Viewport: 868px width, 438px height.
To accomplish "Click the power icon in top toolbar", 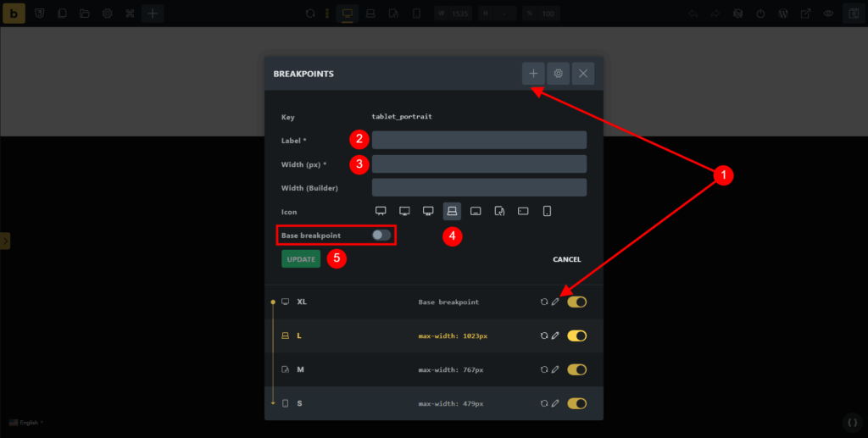I will [760, 14].
